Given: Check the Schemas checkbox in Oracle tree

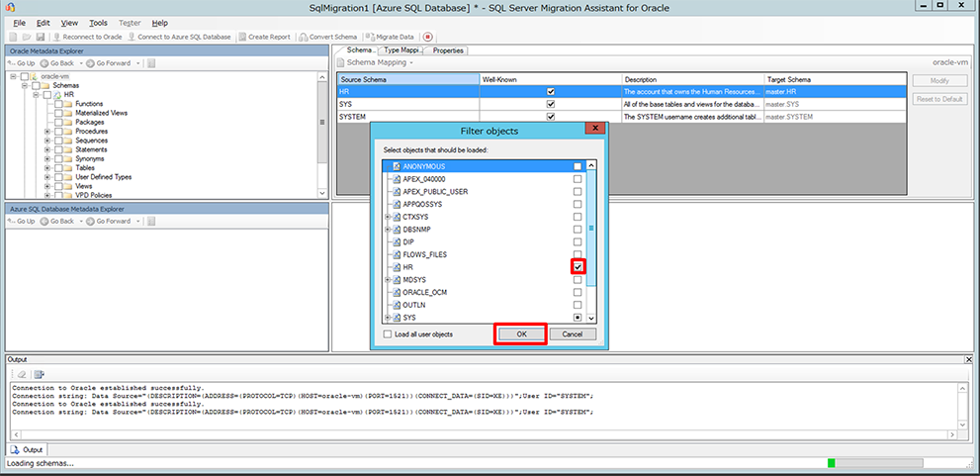Looking at the screenshot, I should click(x=37, y=85).
